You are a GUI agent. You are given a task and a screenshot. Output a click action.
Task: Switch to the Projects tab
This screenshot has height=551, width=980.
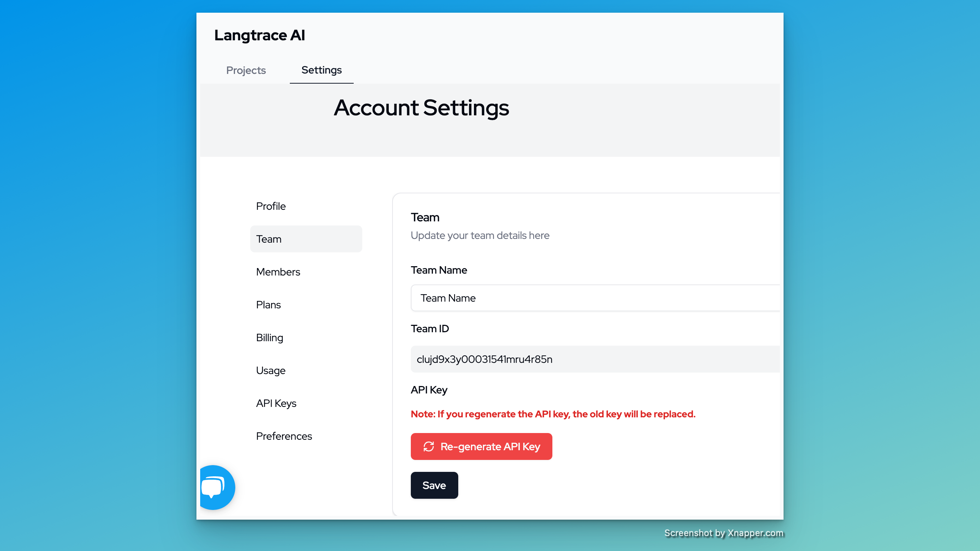tap(246, 70)
